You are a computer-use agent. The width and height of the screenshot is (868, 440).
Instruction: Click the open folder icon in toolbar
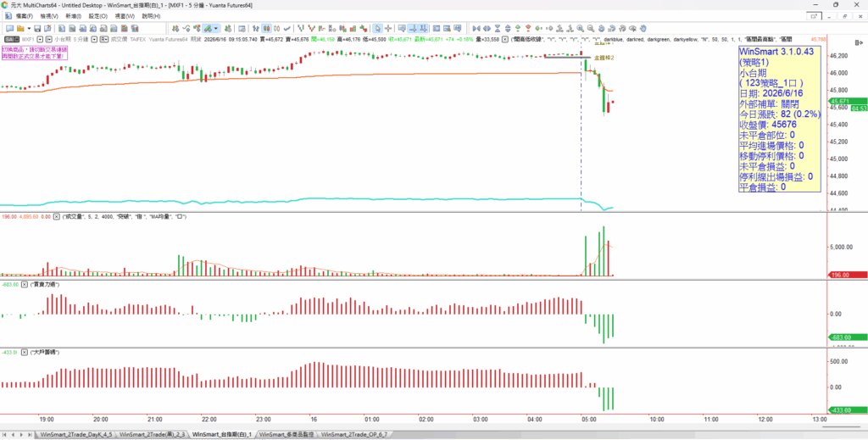(20, 28)
